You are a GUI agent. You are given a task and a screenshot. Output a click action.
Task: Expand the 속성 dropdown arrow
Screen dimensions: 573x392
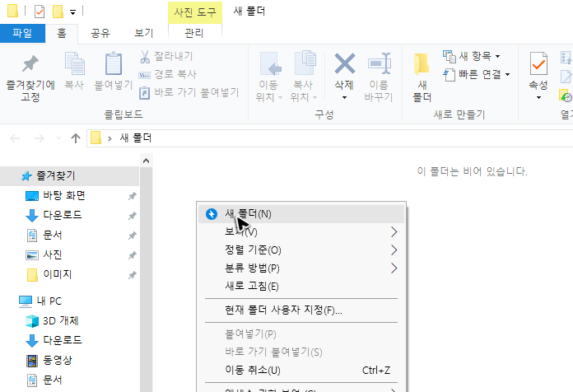pos(538,98)
